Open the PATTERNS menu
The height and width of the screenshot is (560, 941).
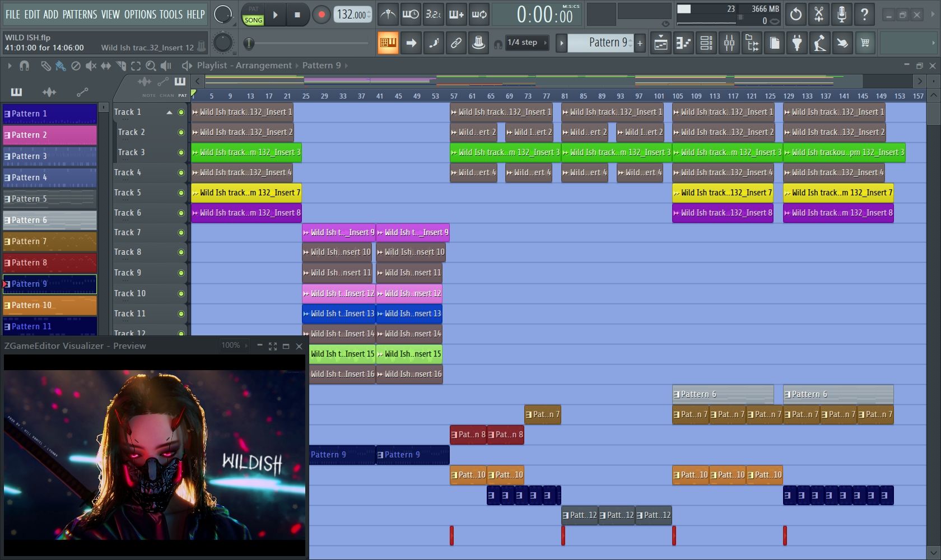pos(80,15)
